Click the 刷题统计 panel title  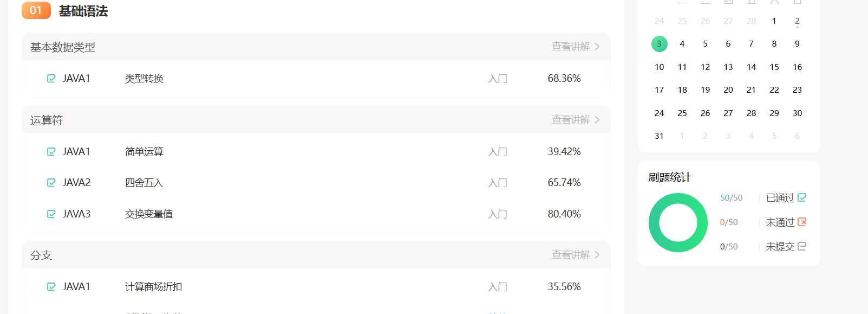pyautogui.click(x=670, y=177)
